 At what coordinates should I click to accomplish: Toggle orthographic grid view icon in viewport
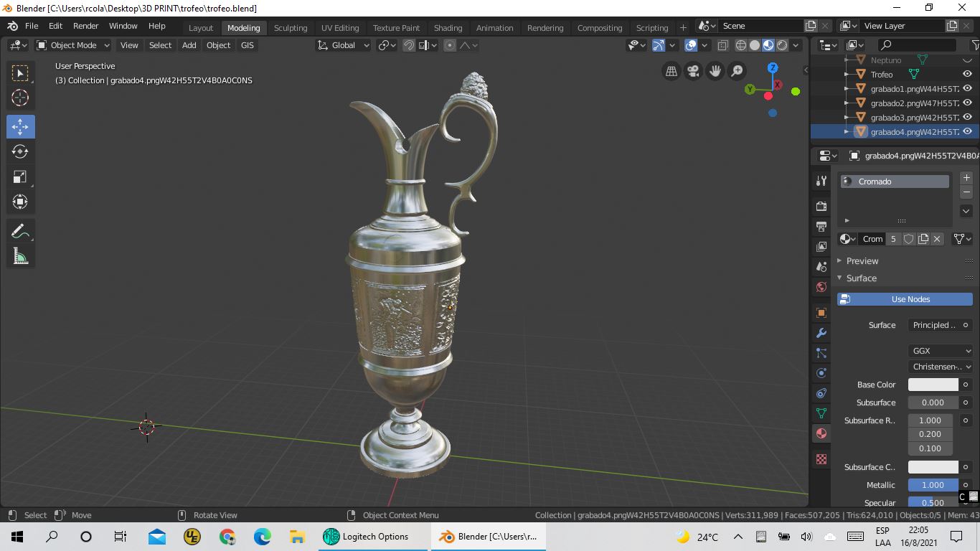[x=672, y=71]
